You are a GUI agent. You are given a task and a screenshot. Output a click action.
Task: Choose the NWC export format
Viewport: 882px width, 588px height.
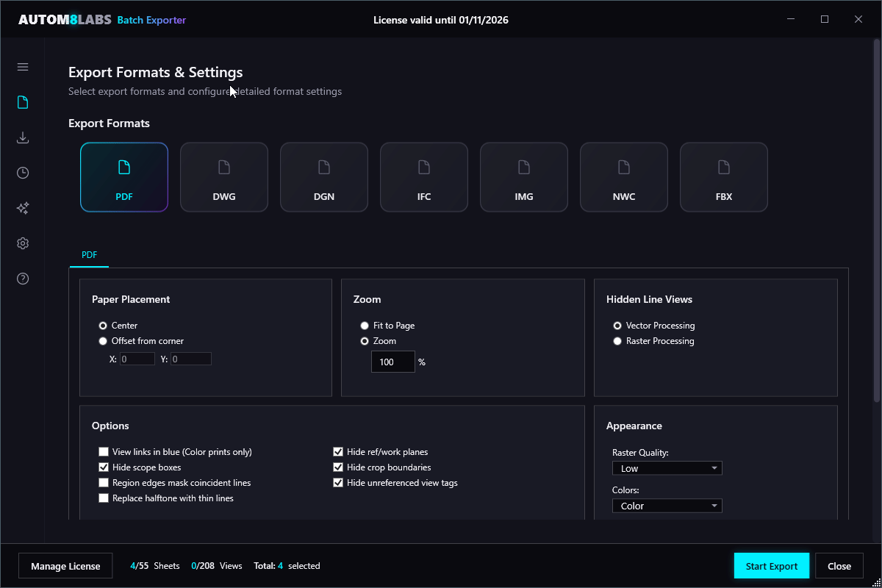pos(623,176)
